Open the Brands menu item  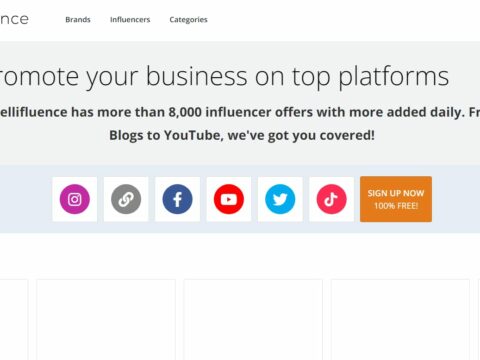point(78,20)
